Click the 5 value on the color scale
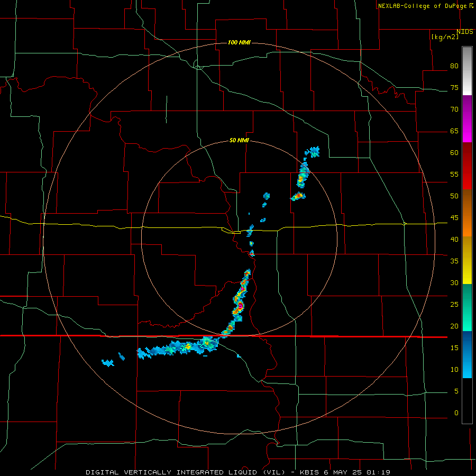Viewport: 476px width, 476px height. [x=456, y=391]
